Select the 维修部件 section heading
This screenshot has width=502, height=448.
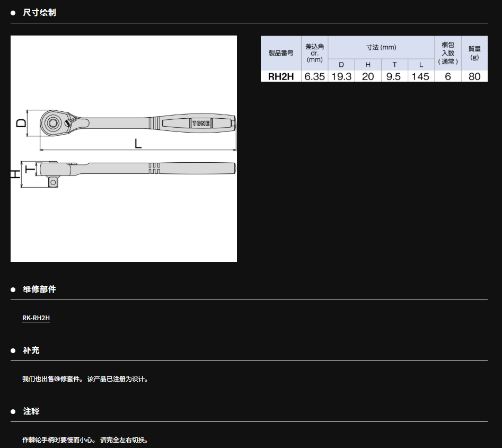tap(39, 289)
